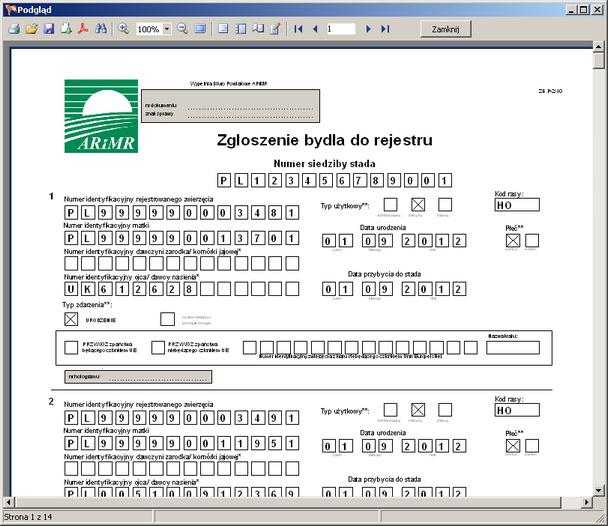Jump to the last page
The height and width of the screenshot is (526, 608).
385,29
